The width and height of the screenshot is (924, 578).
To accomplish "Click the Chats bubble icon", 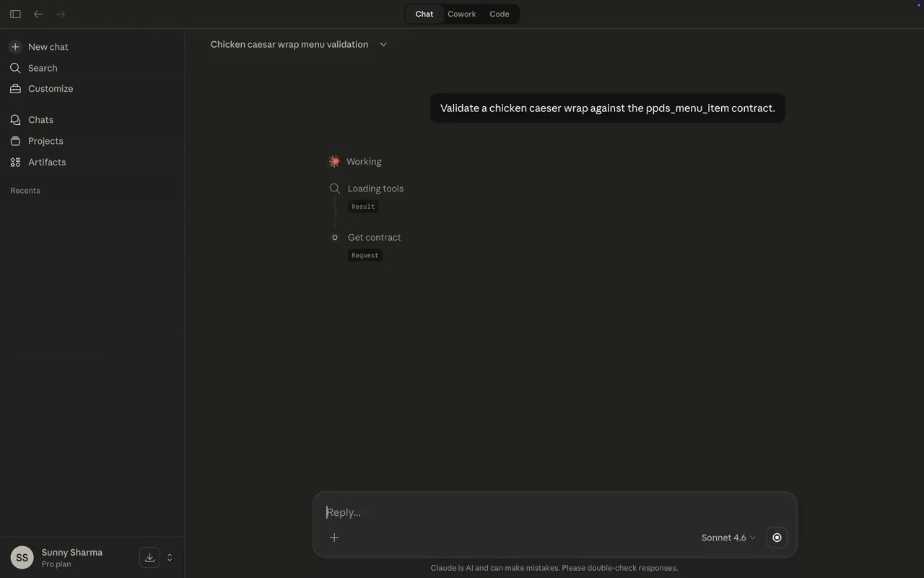I will coord(15,120).
